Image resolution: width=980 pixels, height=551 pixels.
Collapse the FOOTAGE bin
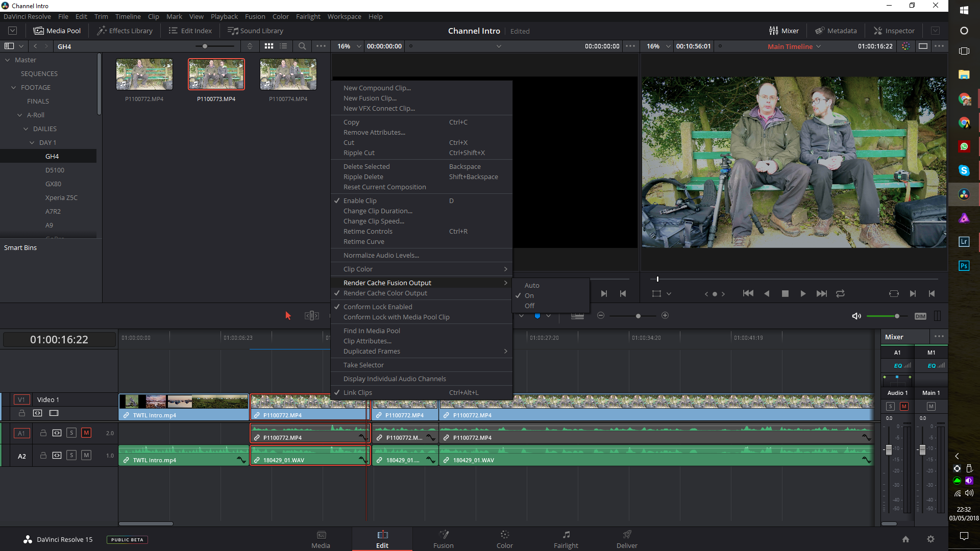[14, 87]
